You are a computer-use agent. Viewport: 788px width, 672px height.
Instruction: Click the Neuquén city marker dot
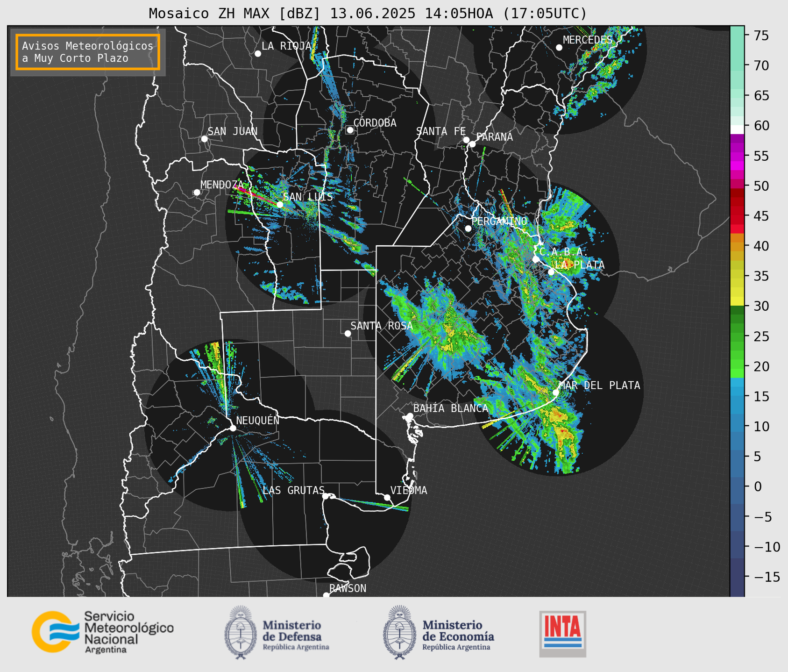233,428
